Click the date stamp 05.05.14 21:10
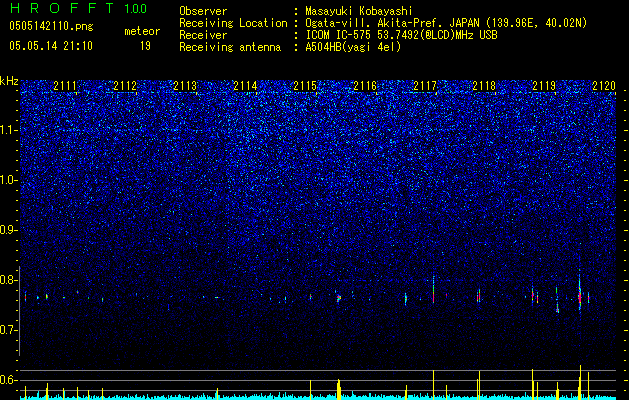The image size is (629, 400). (51, 46)
